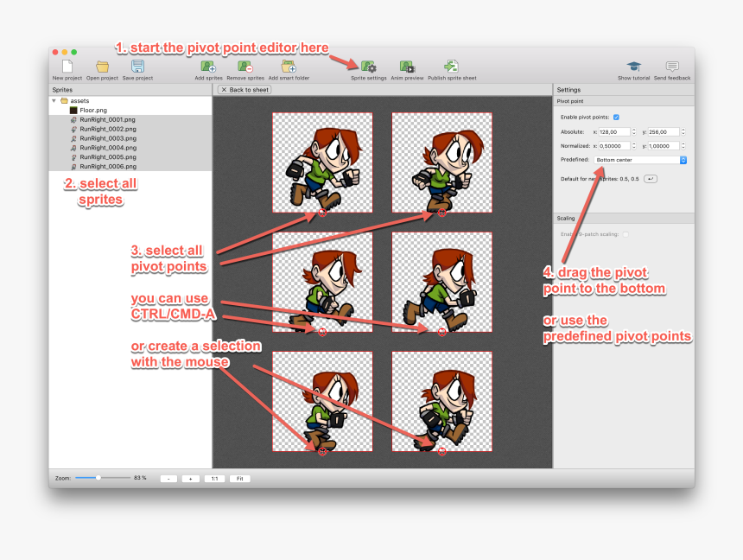Open the Predefined pivot point dropdown
Viewport: 743px width, 560px height.
click(640, 160)
